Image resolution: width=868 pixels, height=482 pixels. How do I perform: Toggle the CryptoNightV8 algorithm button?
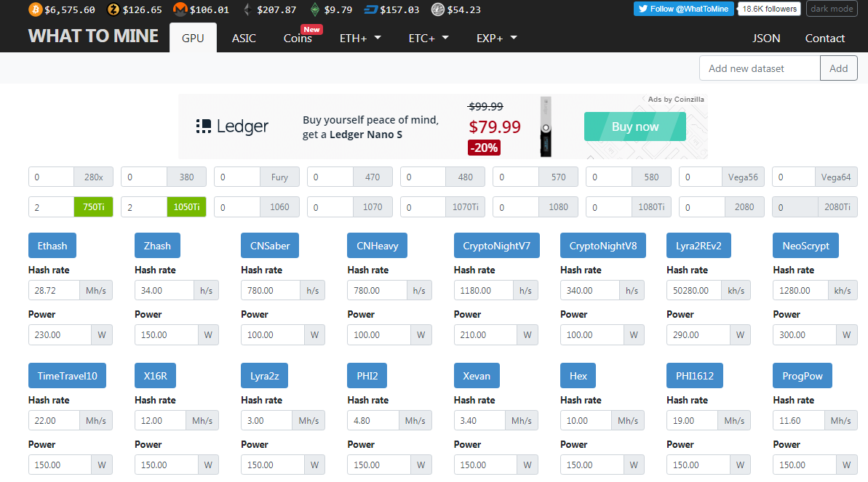click(603, 246)
